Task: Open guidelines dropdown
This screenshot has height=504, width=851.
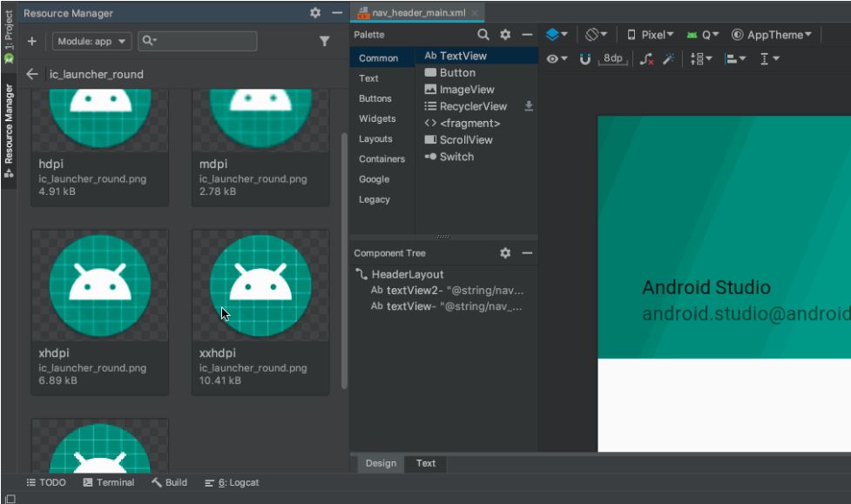Action: tap(770, 58)
